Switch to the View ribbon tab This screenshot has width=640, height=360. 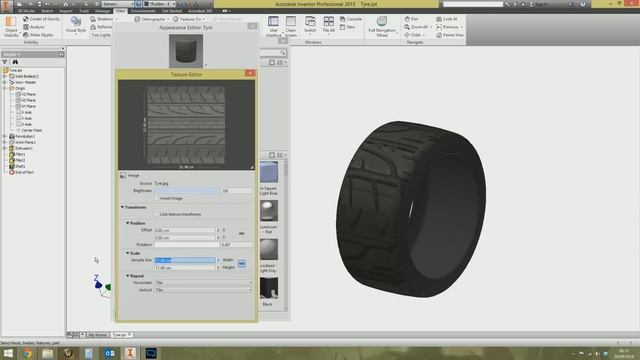pos(120,11)
